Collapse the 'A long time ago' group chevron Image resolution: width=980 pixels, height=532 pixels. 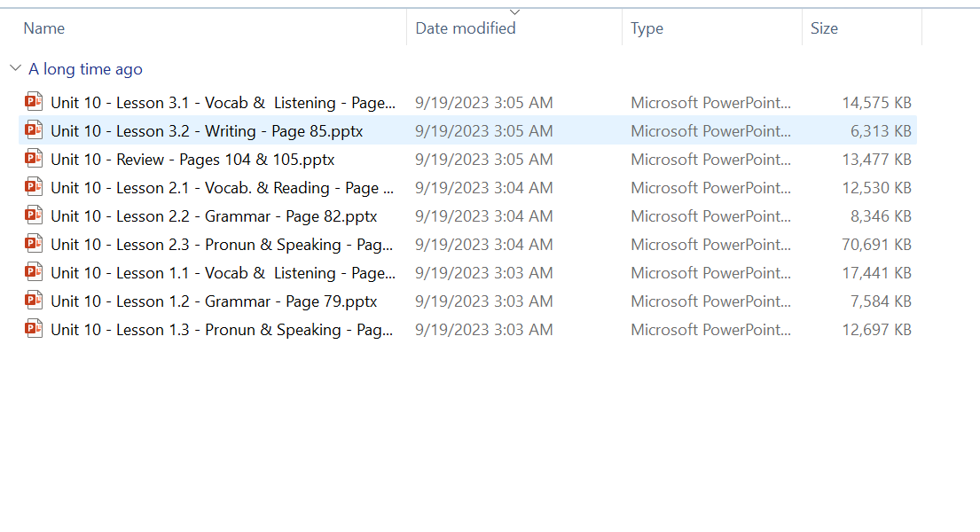[x=15, y=68]
